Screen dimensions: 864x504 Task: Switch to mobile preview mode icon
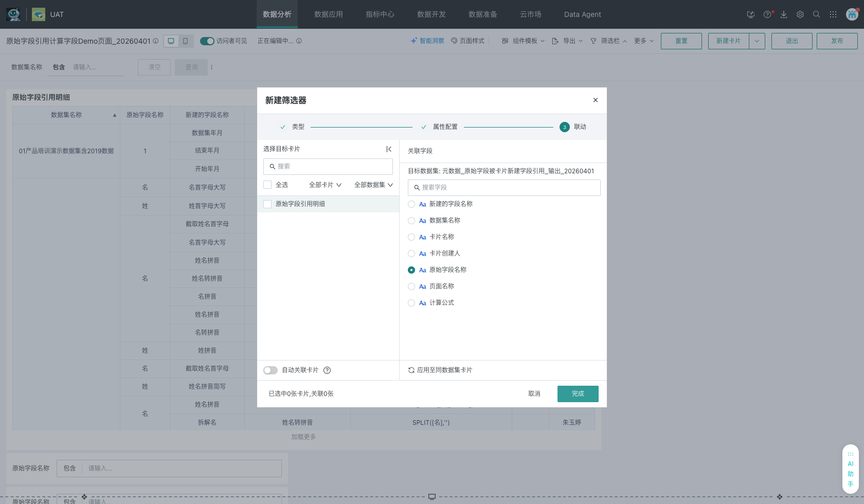click(185, 41)
